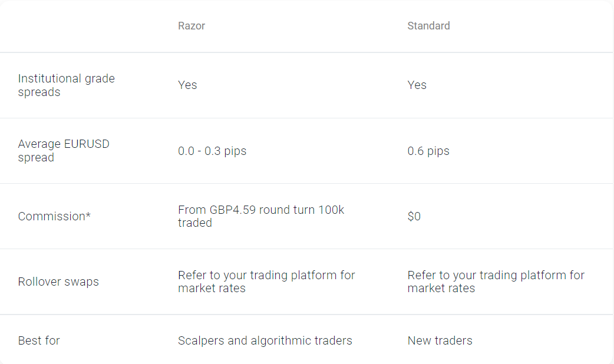Select the Commission* row label
This screenshot has width=614, height=364.
pyautogui.click(x=54, y=216)
